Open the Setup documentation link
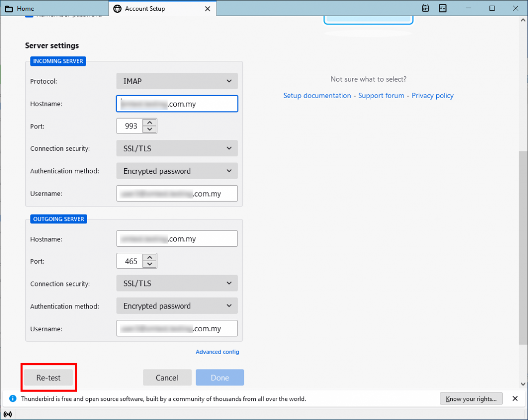The width and height of the screenshot is (528, 420). (x=317, y=96)
